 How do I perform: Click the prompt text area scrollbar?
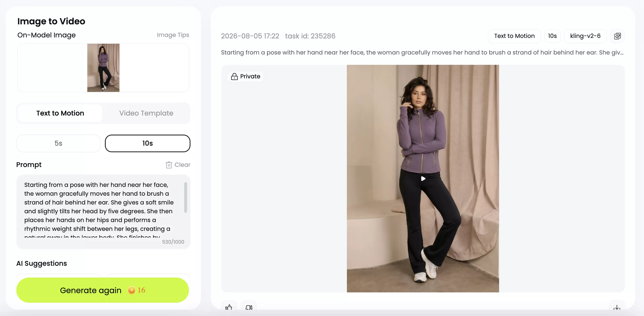(x=186, y=197)
